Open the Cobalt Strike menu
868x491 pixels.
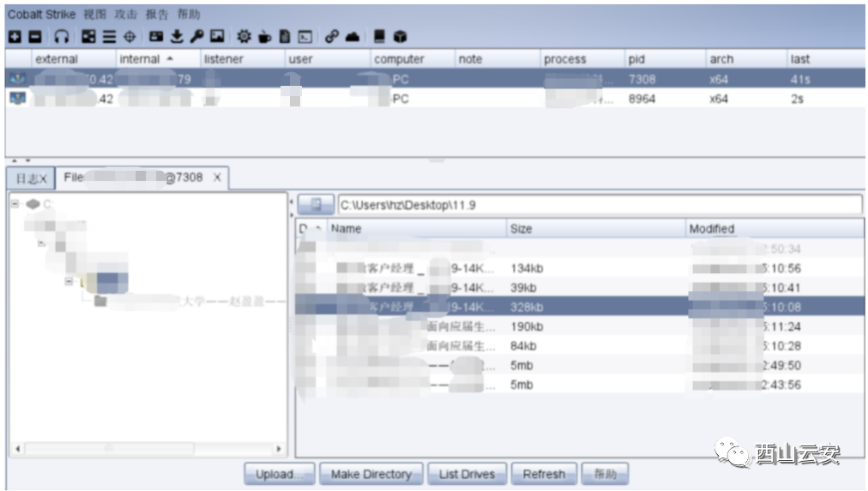point(41,15)
